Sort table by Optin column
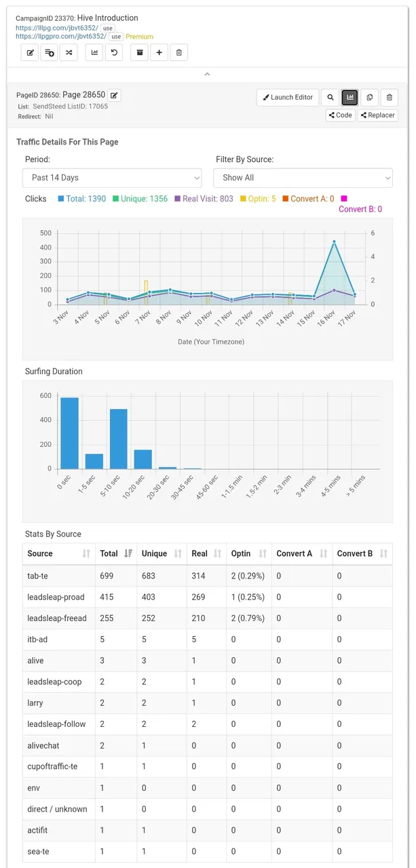The image size is (416, 868). (248, 553)
